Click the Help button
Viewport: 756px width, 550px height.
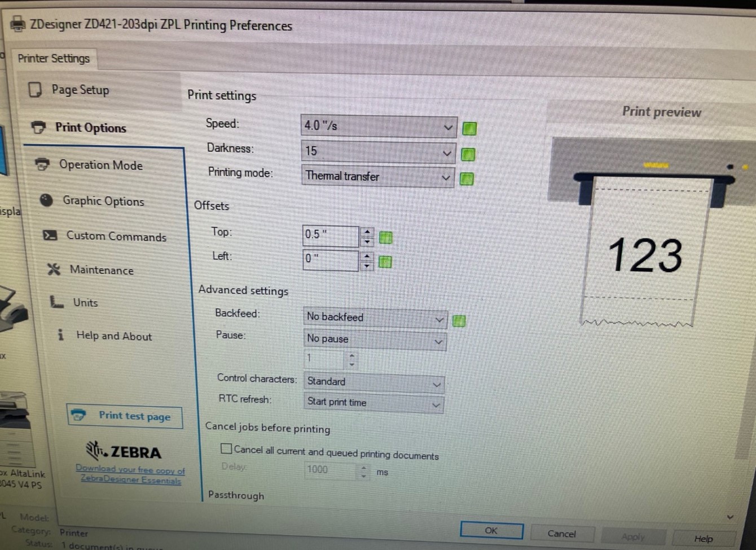click(704, 539)
